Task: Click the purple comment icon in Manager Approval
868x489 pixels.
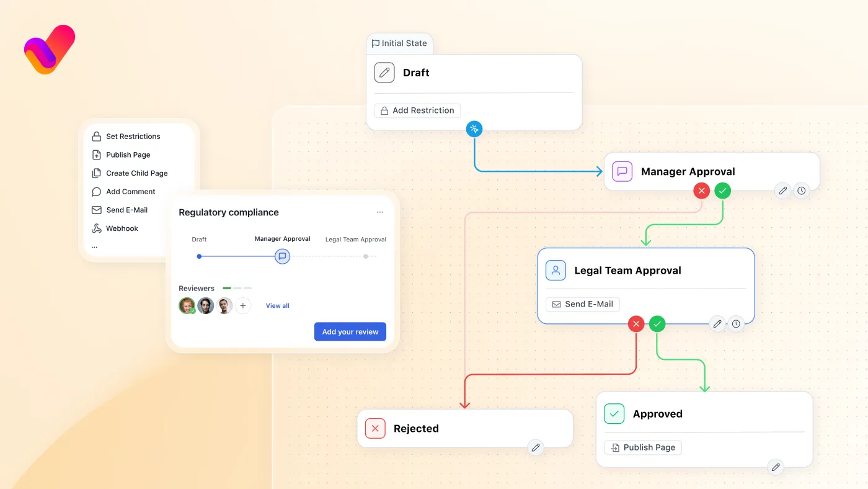Action: (622, 171)
